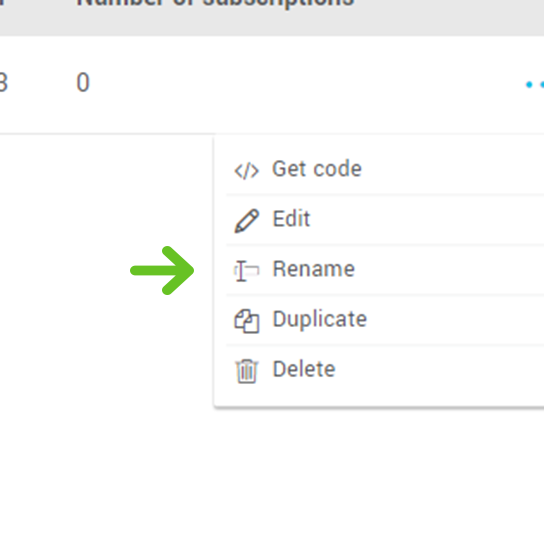Click the overlapping pages Duplicate icon
Image resolution: width=544 pixels, height=544 pixels.
point(246,321)
